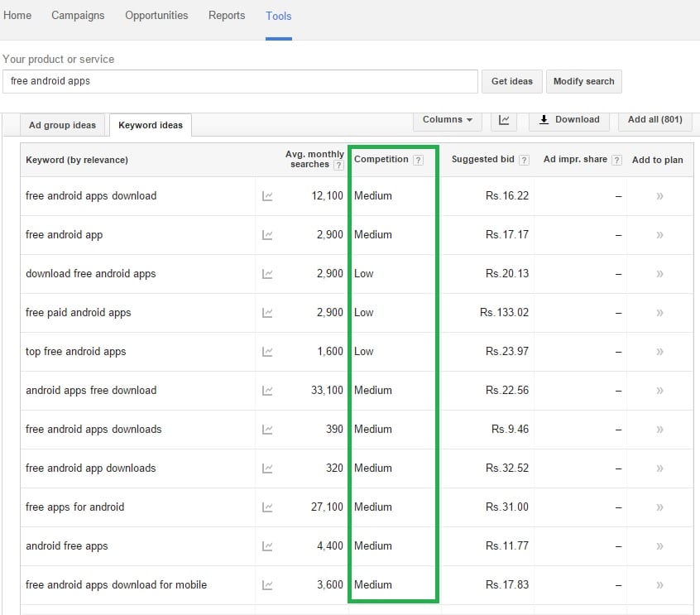The height and width of the screenshot is (615, 700).
Task: Open help for the Competition column
Action: [x=420, y=159]
